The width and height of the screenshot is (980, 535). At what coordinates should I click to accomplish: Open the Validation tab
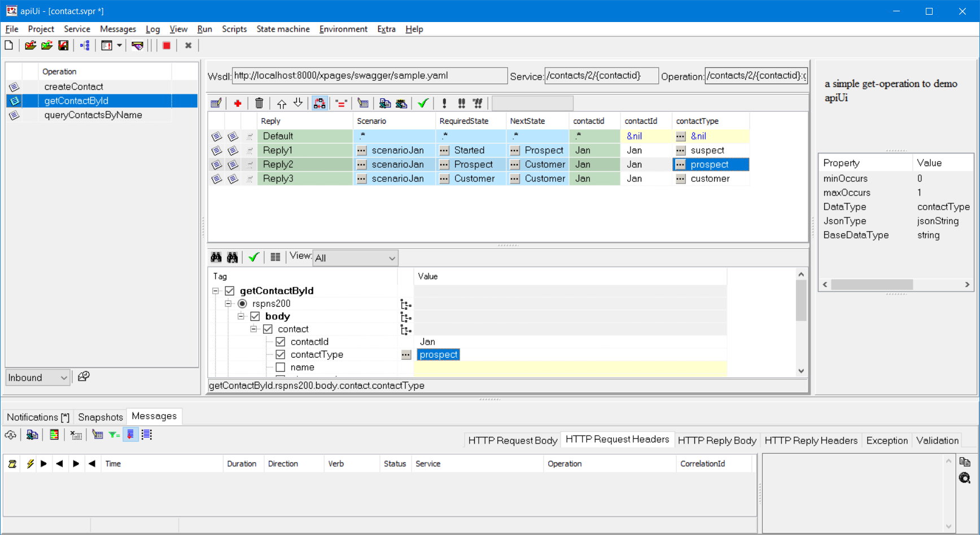pyautogui.click(x=937, y=441)
